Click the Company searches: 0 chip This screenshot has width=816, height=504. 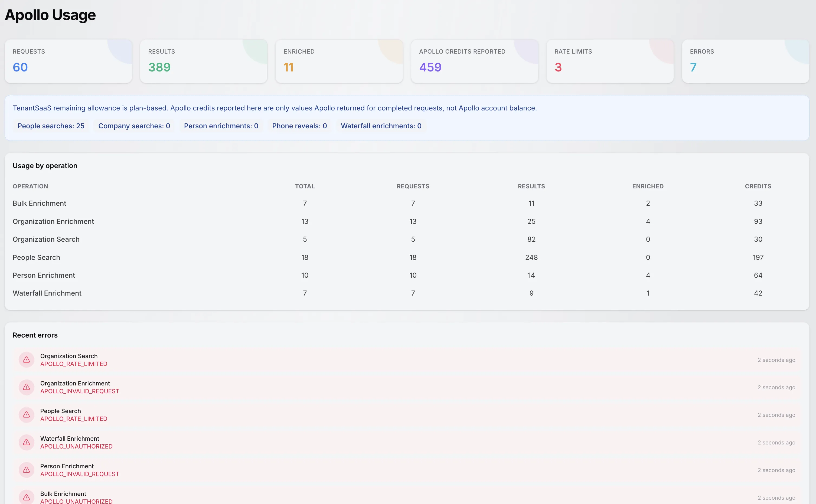(134, 126)
